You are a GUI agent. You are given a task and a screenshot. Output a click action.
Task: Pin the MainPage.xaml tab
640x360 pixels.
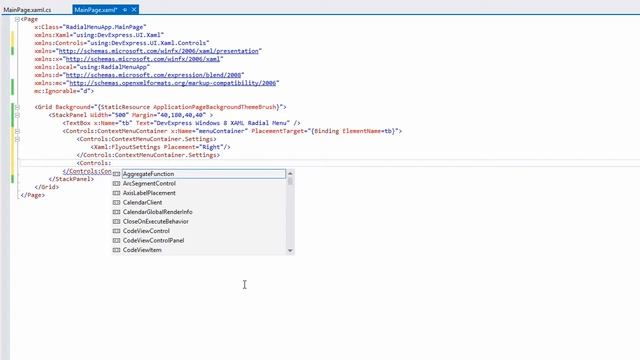(125, 9)
